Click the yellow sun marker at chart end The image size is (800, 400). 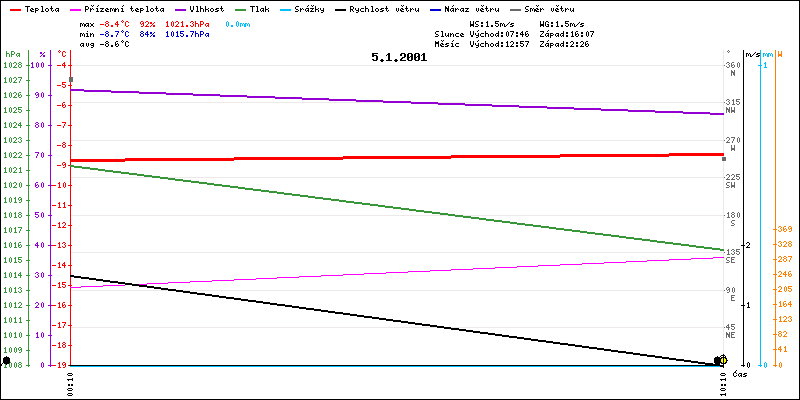[723, 360]
